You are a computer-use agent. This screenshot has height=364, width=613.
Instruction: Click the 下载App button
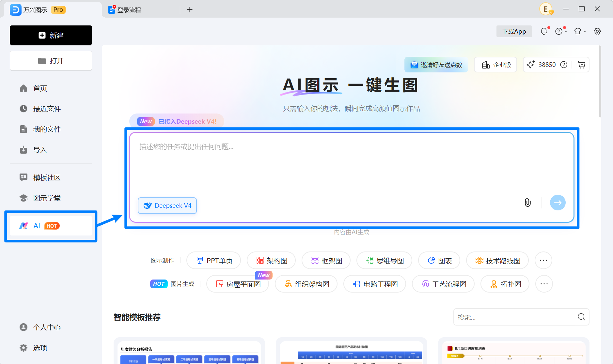coord(514,31)
